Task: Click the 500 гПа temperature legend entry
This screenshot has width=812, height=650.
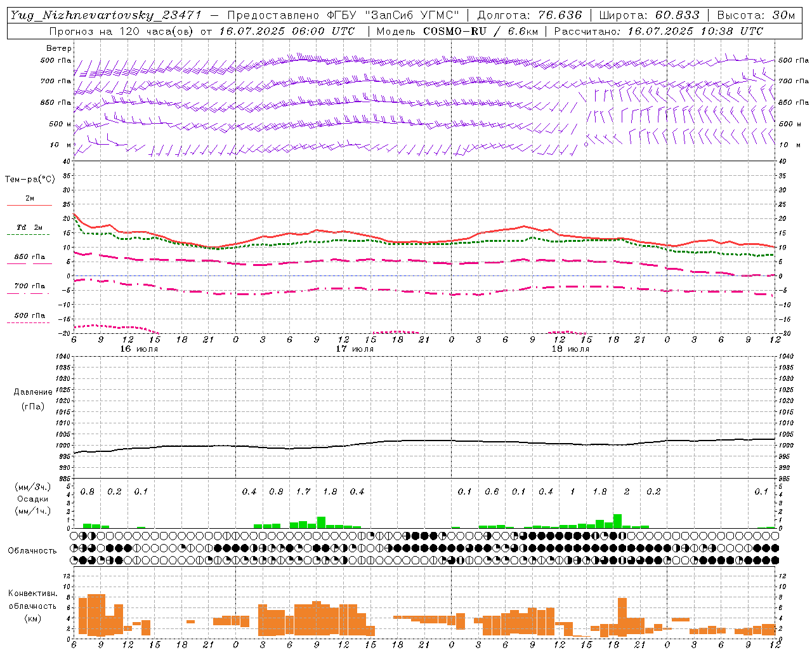Action: click(x=30, y=315)
